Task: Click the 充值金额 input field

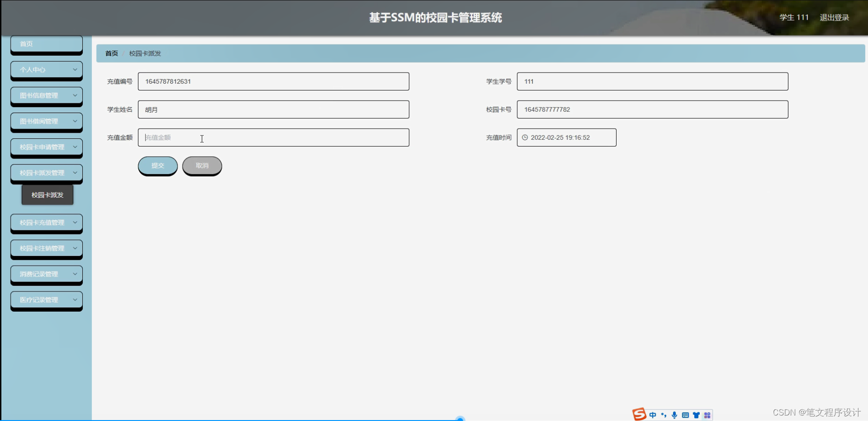Action: click(x=274, y=137)
